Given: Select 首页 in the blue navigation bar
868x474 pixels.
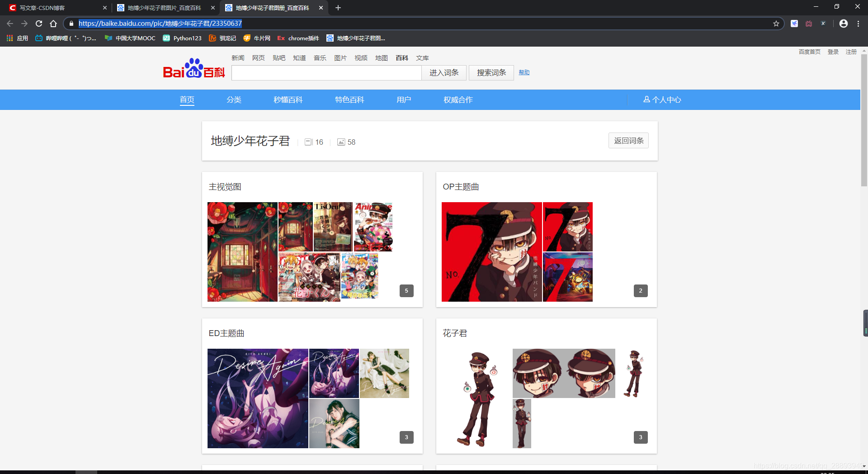Looking at the screenshot, I should [x=187, y=100].
